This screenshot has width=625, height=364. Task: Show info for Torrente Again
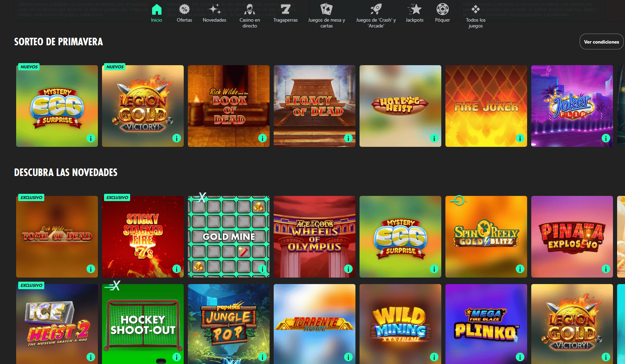point(348,357)
